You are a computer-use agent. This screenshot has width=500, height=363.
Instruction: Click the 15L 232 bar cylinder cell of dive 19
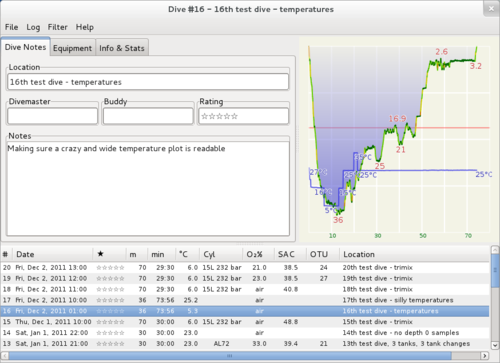point(222,278)
